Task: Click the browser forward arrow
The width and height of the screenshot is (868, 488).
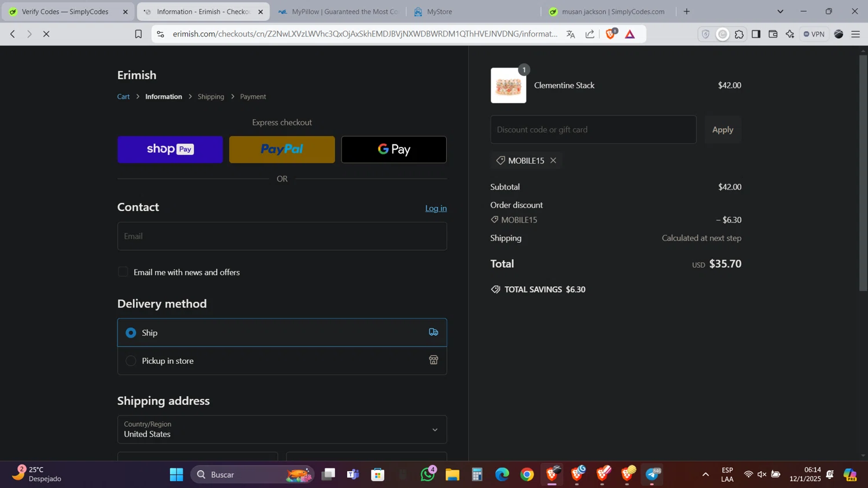Action: tap(30, 34)
